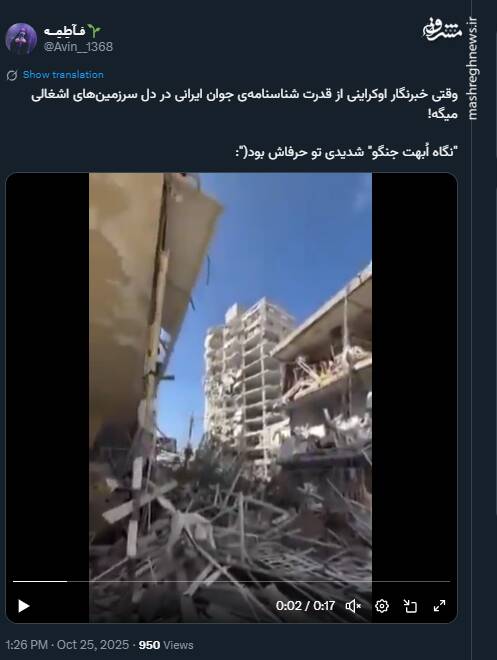
Task: Click the video progress bar
Action: [x=231, y=581]
